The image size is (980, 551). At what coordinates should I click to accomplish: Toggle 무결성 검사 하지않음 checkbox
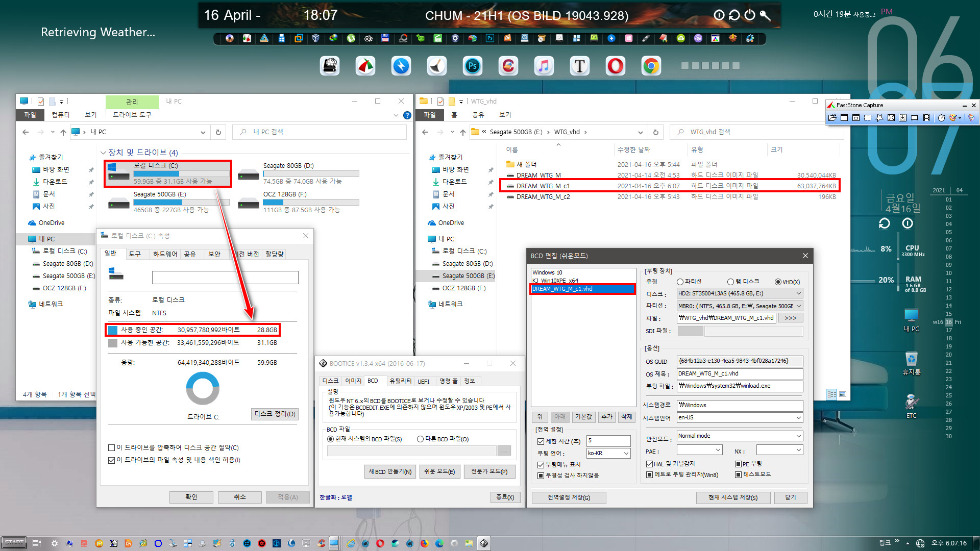tap(541, 475)
